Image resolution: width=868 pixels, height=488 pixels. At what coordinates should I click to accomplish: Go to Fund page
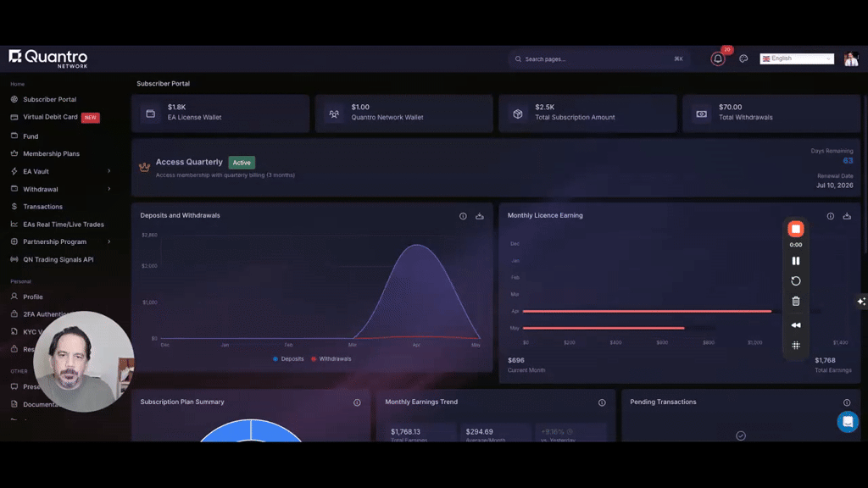(31, 136)
